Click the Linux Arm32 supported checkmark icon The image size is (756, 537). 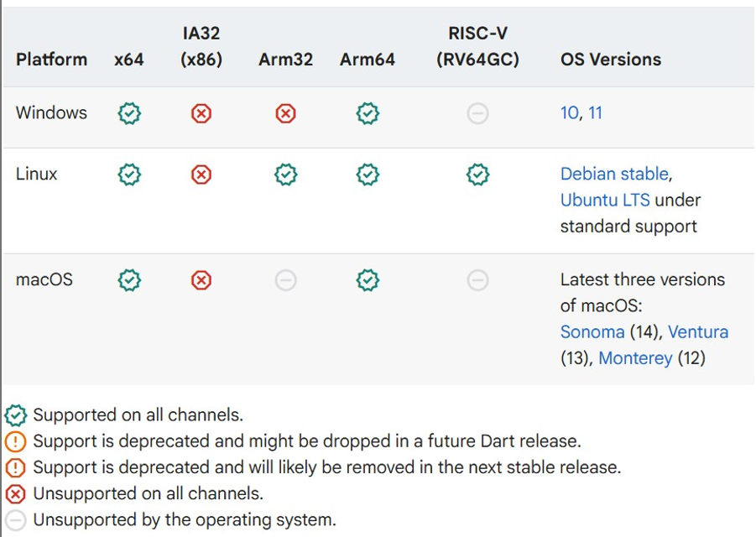(285, 175)
